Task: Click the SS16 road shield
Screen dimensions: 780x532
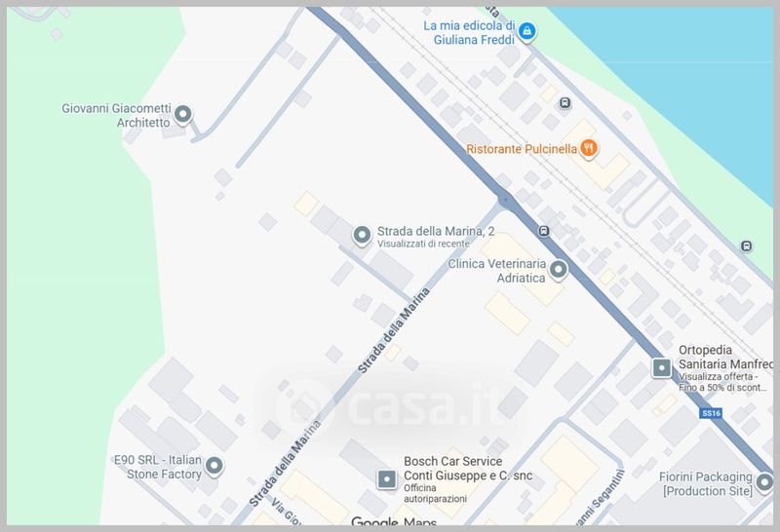Action: point(711,413)
